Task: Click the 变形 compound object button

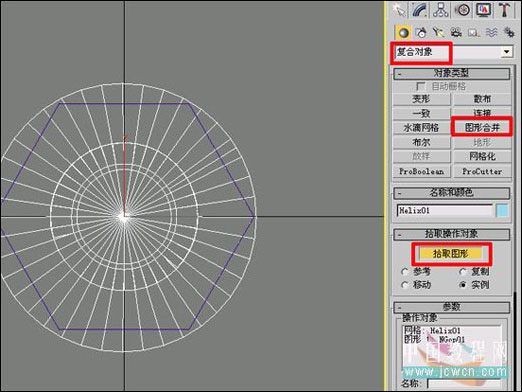Action: [421, 99]
